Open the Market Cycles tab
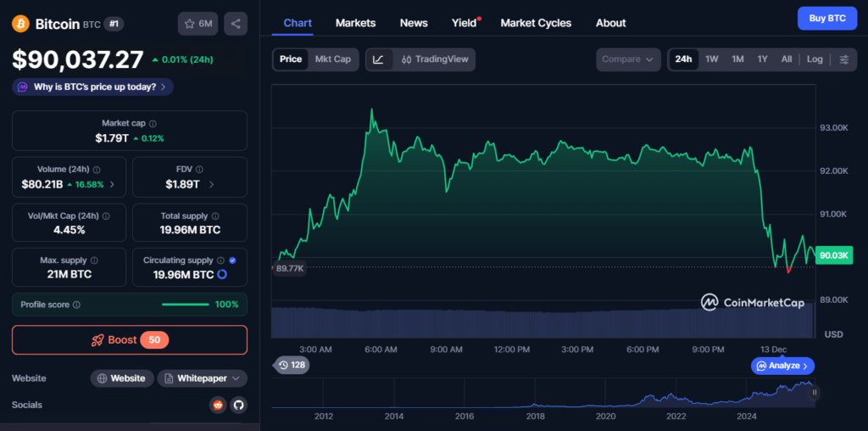 pos(536,23)
